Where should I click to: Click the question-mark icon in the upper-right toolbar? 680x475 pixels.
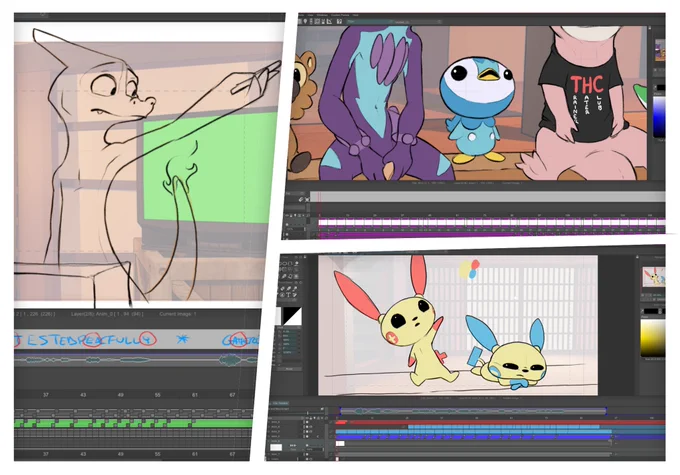point(339,21)
